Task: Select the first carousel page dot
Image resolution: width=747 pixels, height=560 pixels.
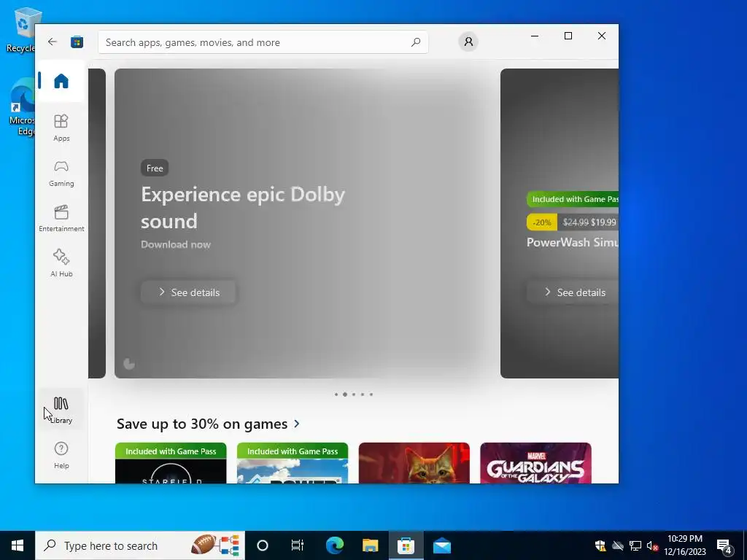Action: 336,394
